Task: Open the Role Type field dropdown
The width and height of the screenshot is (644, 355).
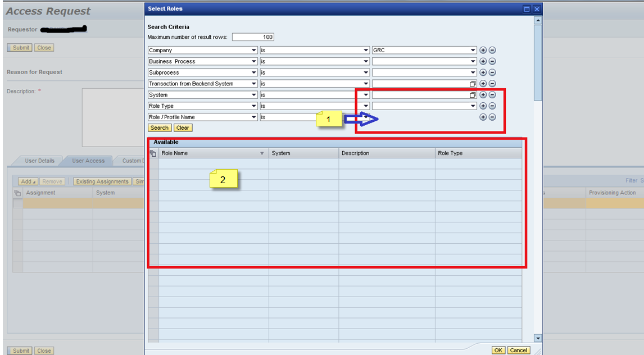Action: 254,106
